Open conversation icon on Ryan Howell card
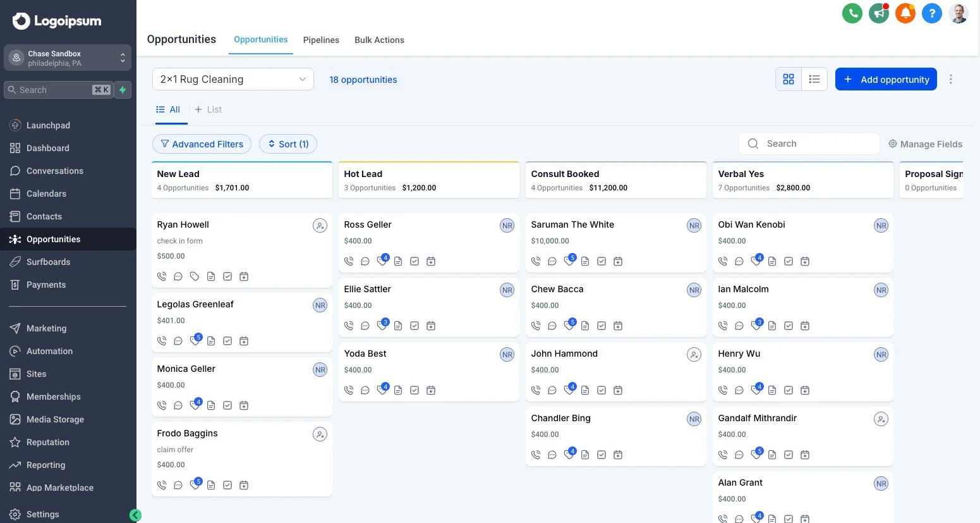This screenshot has width=980, height=523. pos(178,276)
